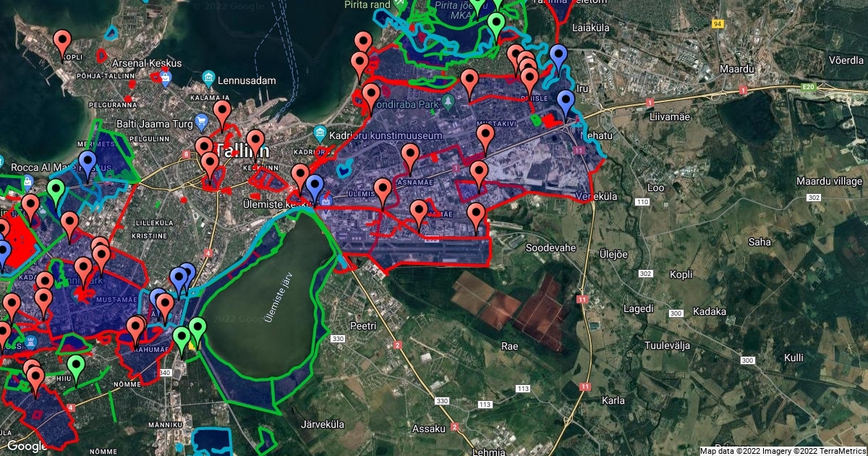Click road shield 110 near Loo
Image resolution: width=868 pixels, height=456 pixels.
coord(642,201)
